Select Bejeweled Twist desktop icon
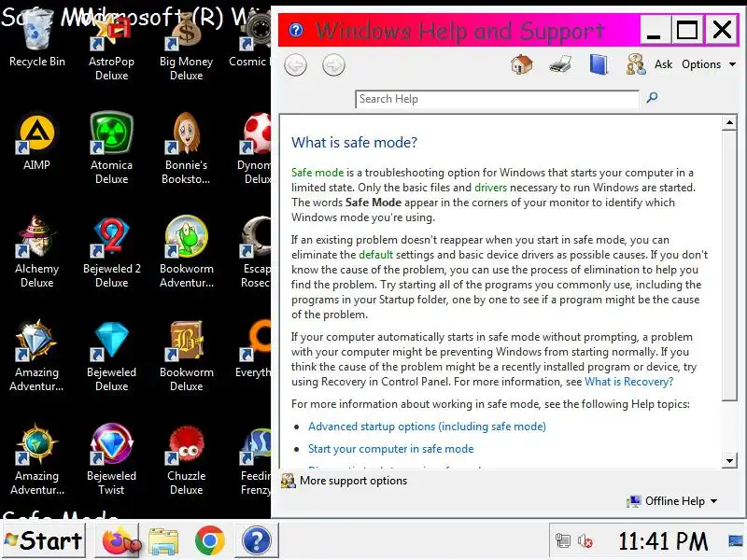Image resolution: width=747 pixels, height=560 pixels. tap(111, 459)
